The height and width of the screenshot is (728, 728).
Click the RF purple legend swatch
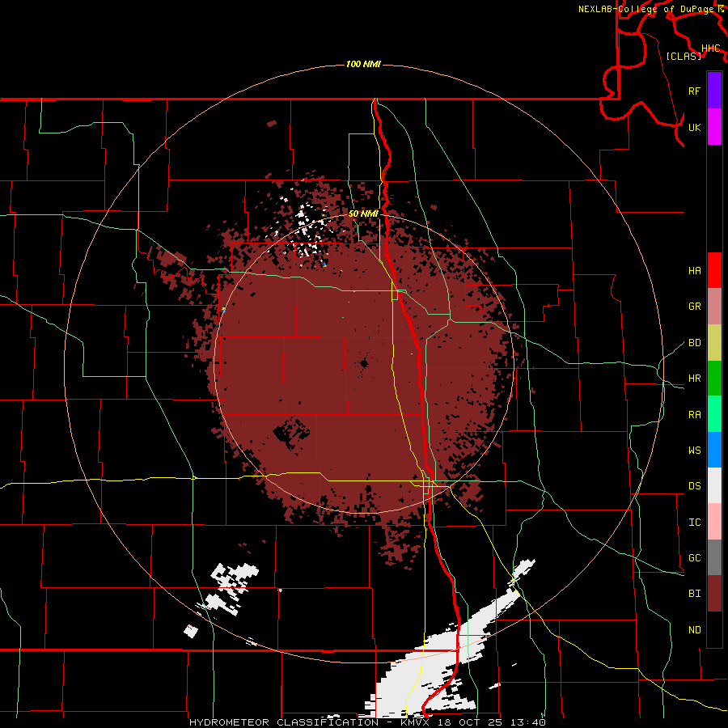(714, 91)
